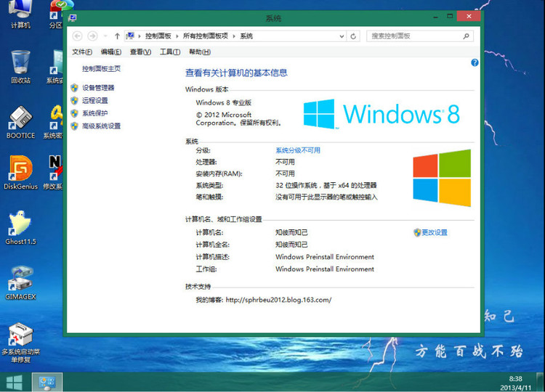Click the 更改设置 link

tap(434, 232)
